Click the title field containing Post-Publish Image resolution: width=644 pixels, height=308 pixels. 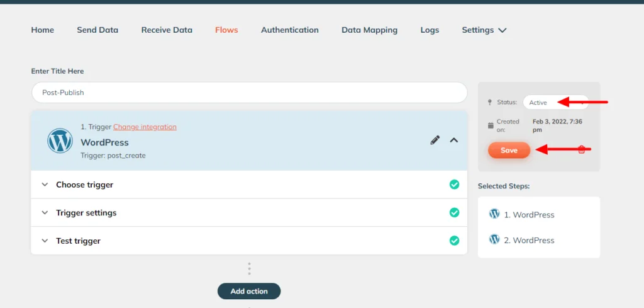(249, 93)
